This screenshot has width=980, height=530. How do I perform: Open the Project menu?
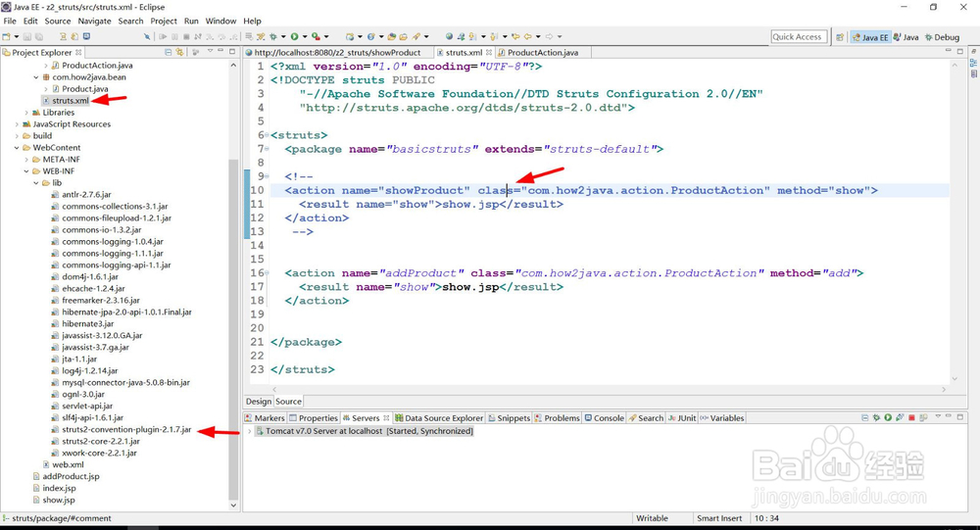[x=164, y=21]
